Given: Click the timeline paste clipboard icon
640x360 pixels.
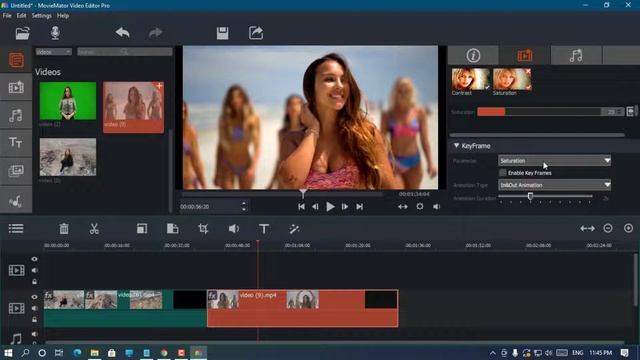Looking at the screenshot, I should [x=172, y=229].
